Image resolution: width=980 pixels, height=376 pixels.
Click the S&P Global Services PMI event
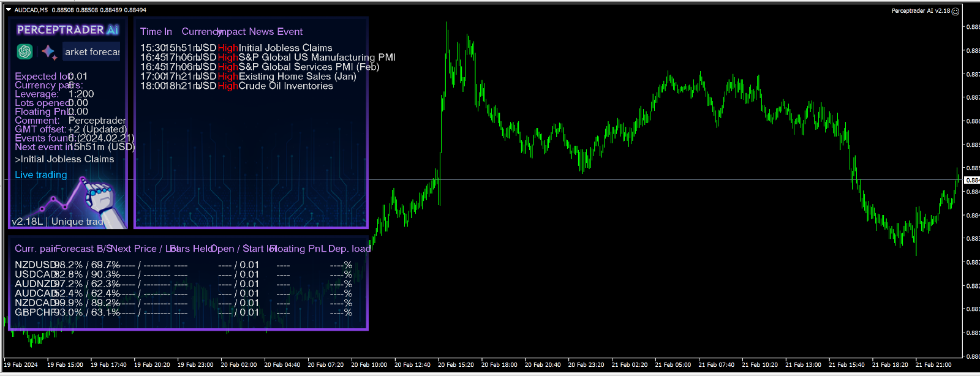coord(309,67)
